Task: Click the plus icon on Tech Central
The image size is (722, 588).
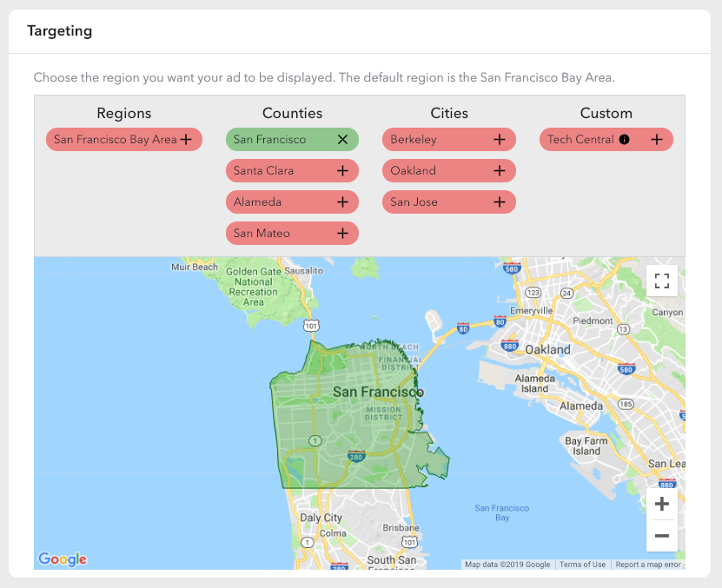Action: 657,140
